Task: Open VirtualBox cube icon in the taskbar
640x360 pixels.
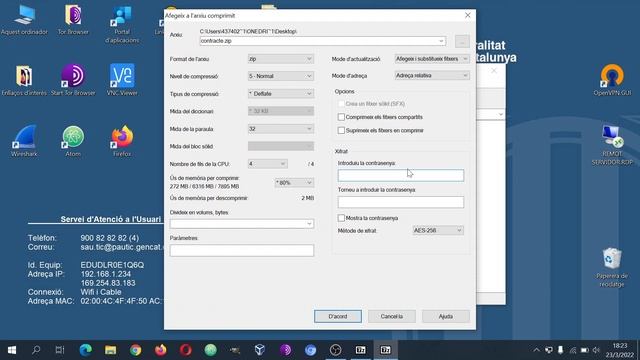Action: tap(260, 350)
